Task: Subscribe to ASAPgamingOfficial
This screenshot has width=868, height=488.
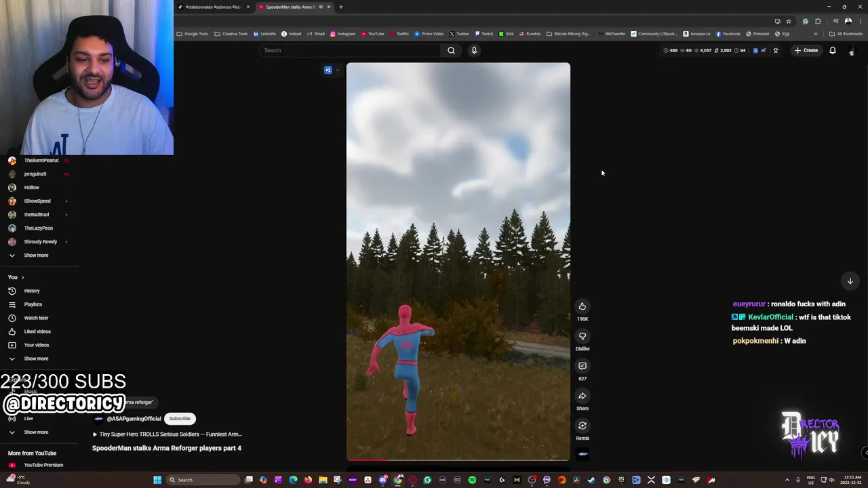Action: [x=180, y=418]
